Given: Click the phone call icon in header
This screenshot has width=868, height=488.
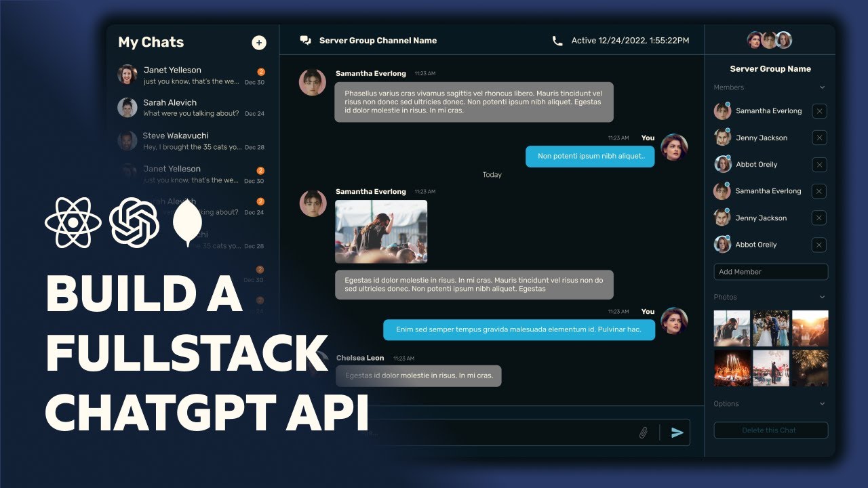Looking at the screenshot, I should pos(557,41).
